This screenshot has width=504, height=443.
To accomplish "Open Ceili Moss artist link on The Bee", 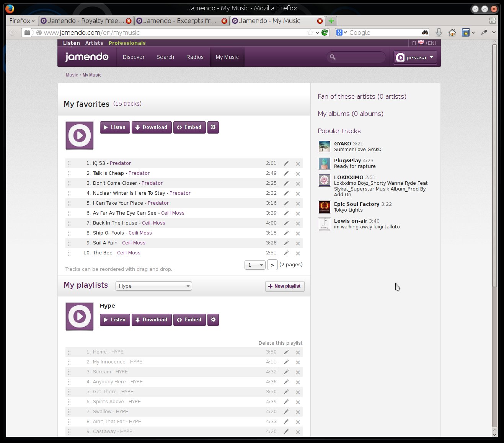I will [129, 253].
